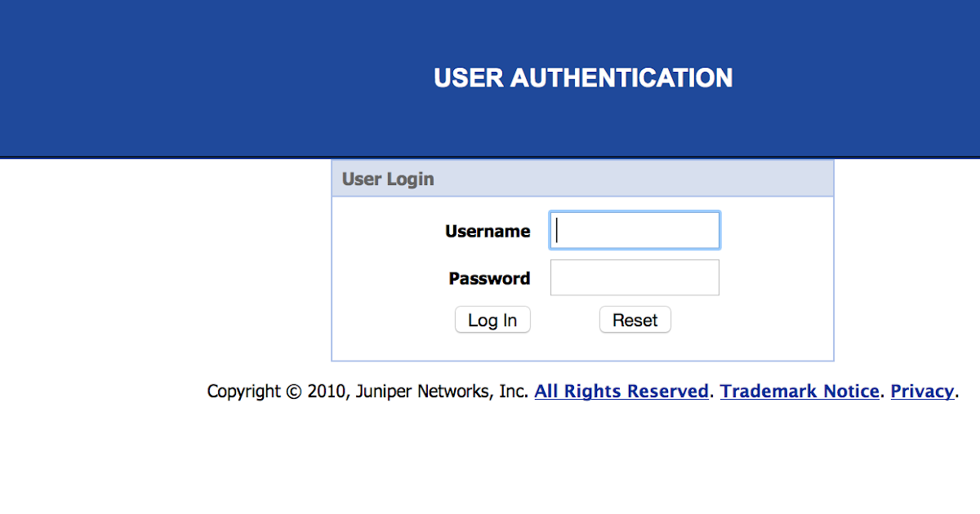Screen dimensions: 980x514
Task: Select the User Login panel header
Action: (582, 179)
